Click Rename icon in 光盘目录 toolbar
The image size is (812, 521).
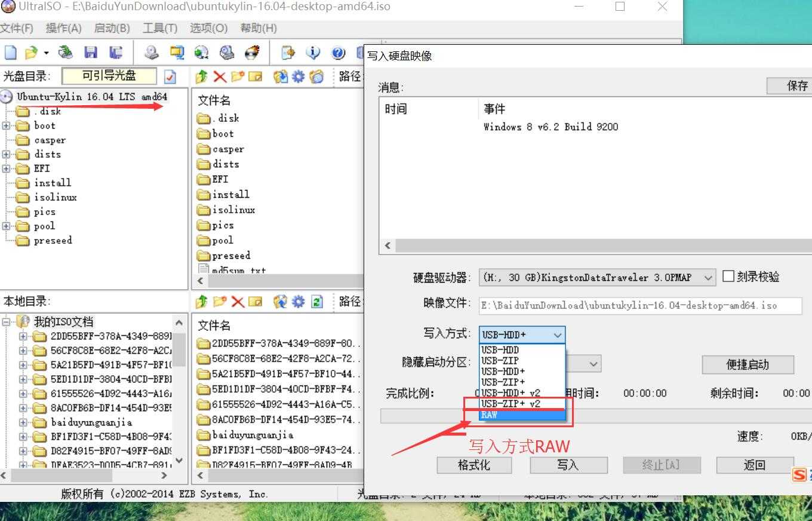(256, 76)
